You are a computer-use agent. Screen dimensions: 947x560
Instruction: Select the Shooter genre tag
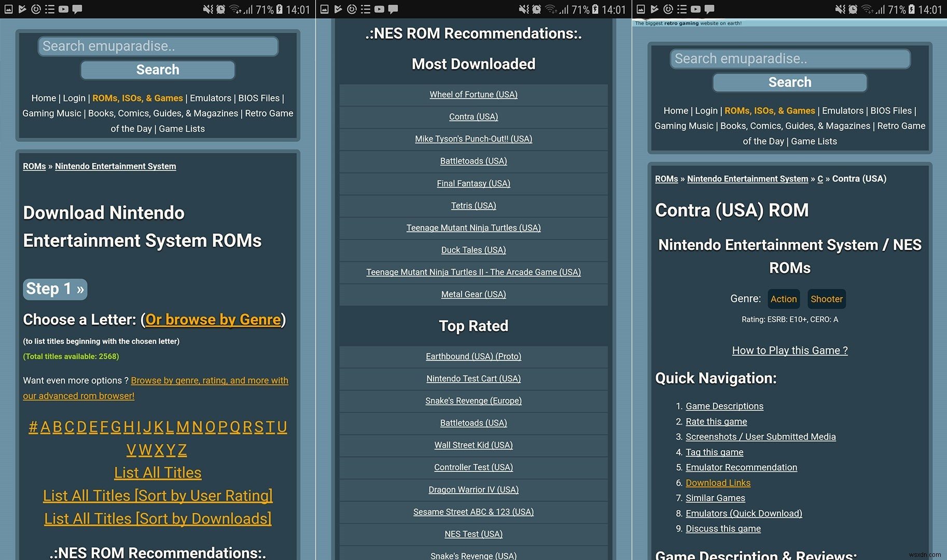point(826,299)
